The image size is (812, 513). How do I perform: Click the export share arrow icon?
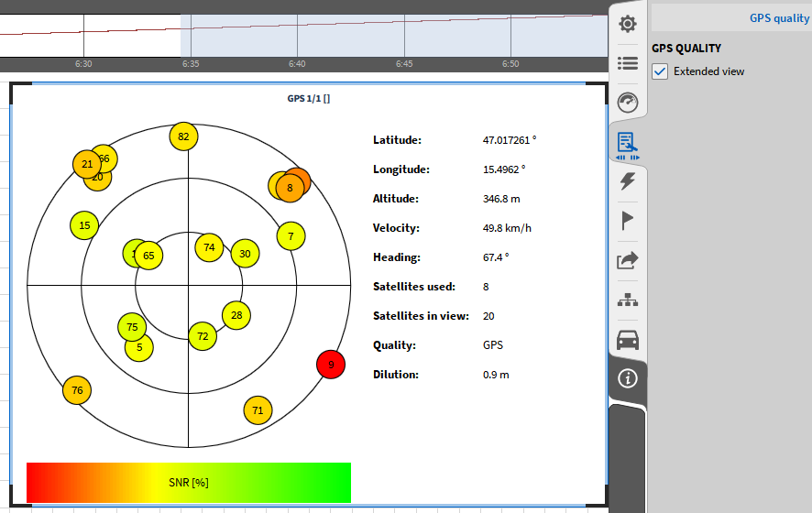628,261
